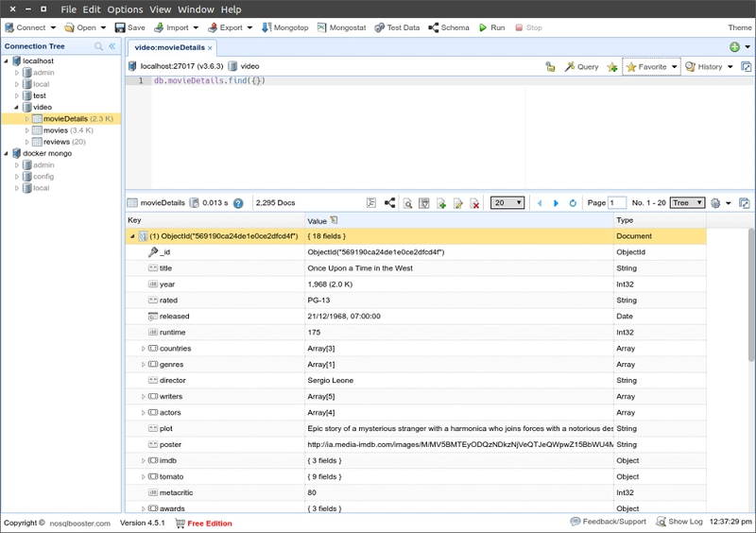Run the current query
Viewport: 756px width, 533px height.
pos(491,27)
